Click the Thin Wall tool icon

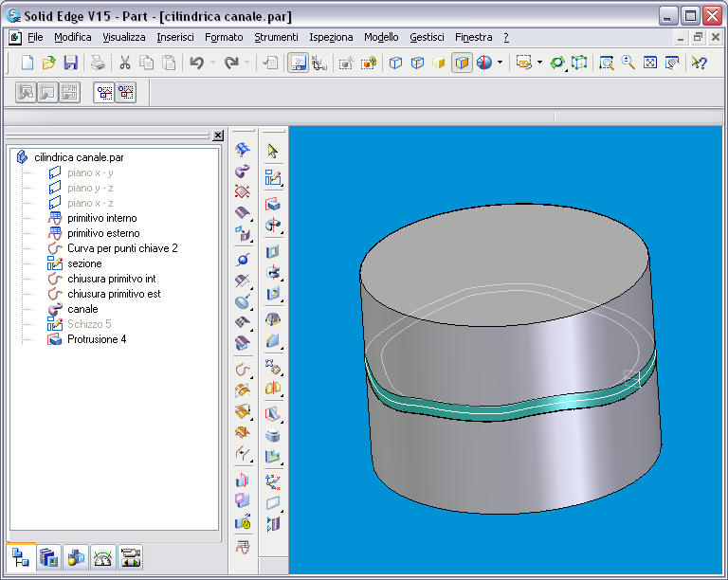[273, 435]
